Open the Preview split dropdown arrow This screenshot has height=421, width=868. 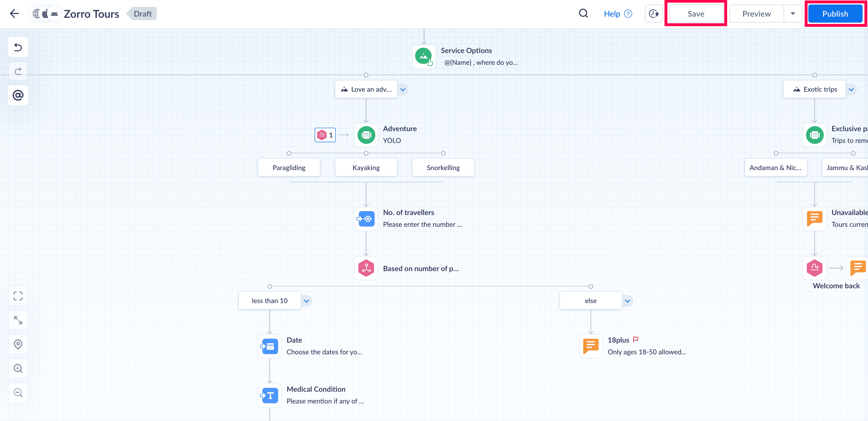[793, 14]
